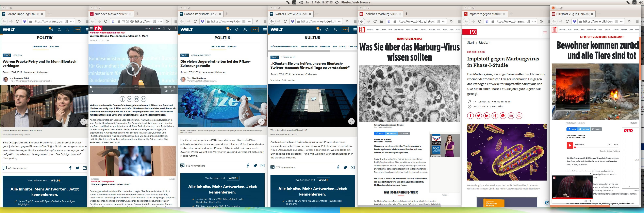Click WELT logo in Twitter-Files window

tap(277, 29)
